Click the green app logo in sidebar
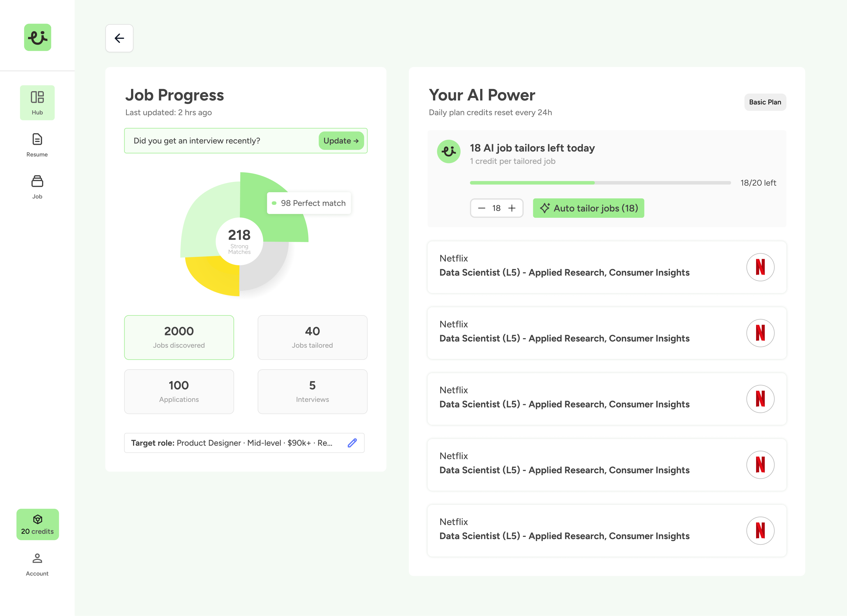 38,37
